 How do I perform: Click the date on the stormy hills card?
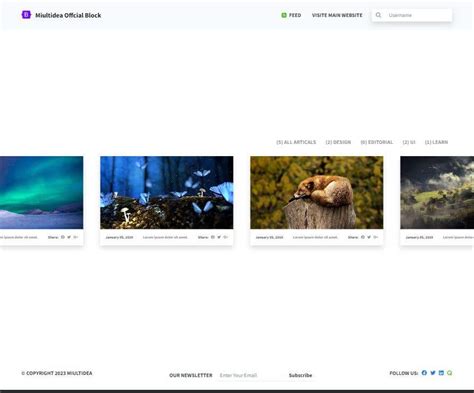click(419, 237)
